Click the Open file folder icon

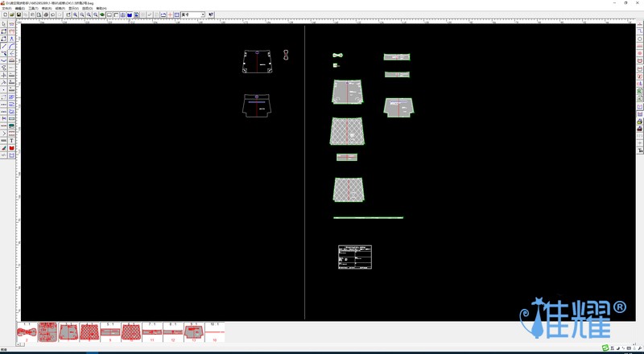click(11, 14)
